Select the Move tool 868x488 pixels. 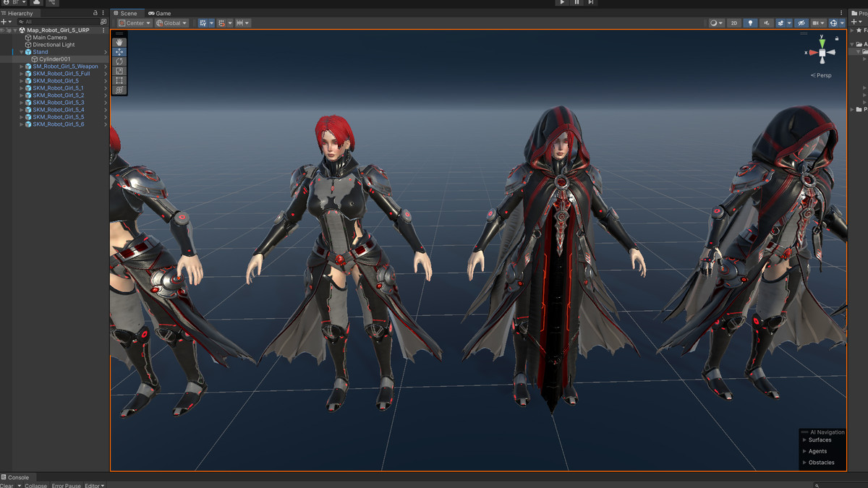[119, 52]
